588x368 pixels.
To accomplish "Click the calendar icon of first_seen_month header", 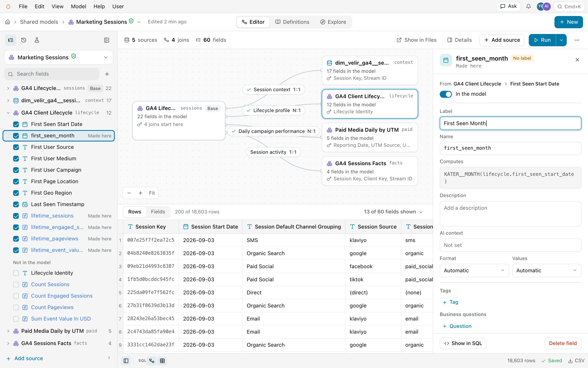I will coord(446,60).
